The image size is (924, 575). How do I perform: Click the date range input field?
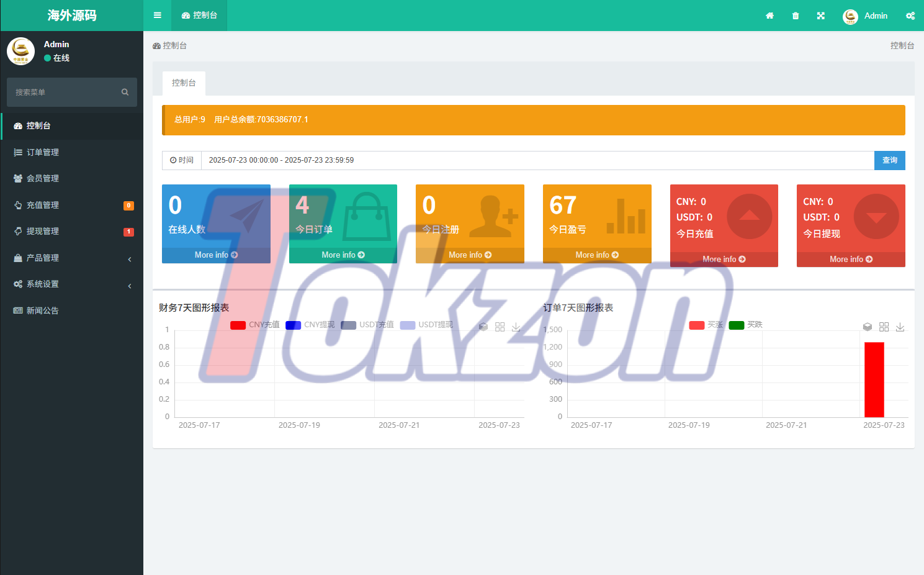pyautogui.click(x=537, y=160)
